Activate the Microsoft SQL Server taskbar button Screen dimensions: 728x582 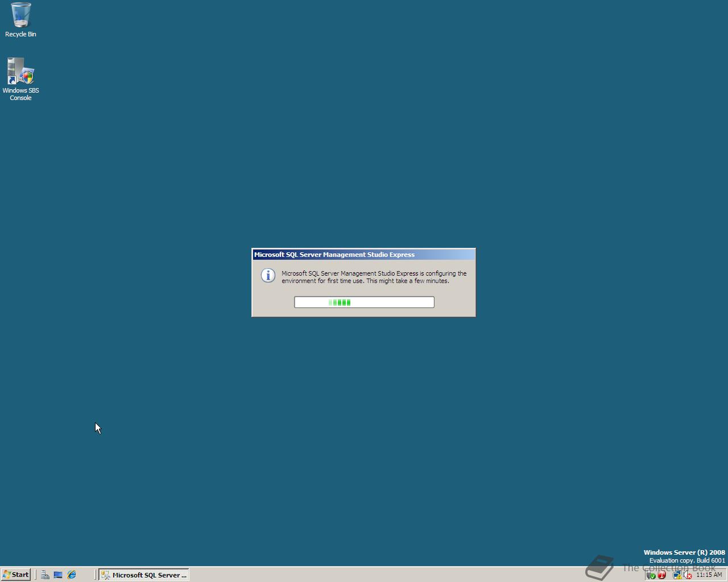pos(144,575)
